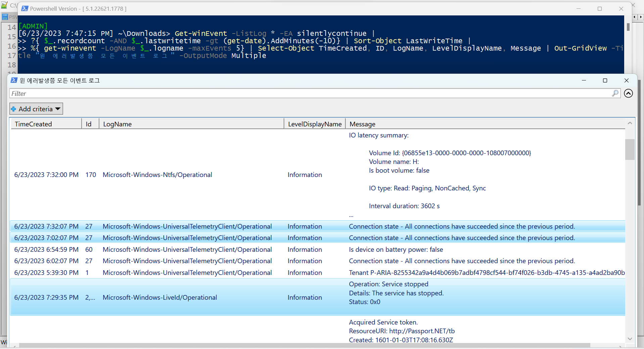
Task: Collapse the filter panel with round chevron button
Action: point(629,93)
